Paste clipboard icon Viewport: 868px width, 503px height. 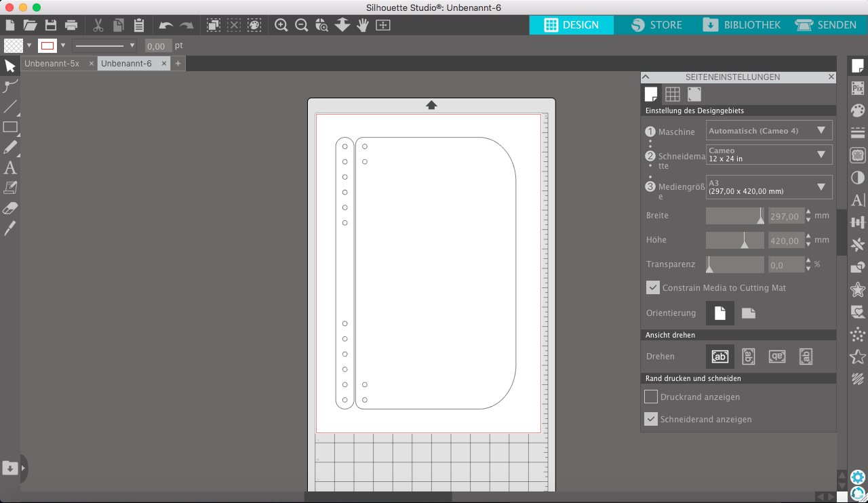coord(139,25)
